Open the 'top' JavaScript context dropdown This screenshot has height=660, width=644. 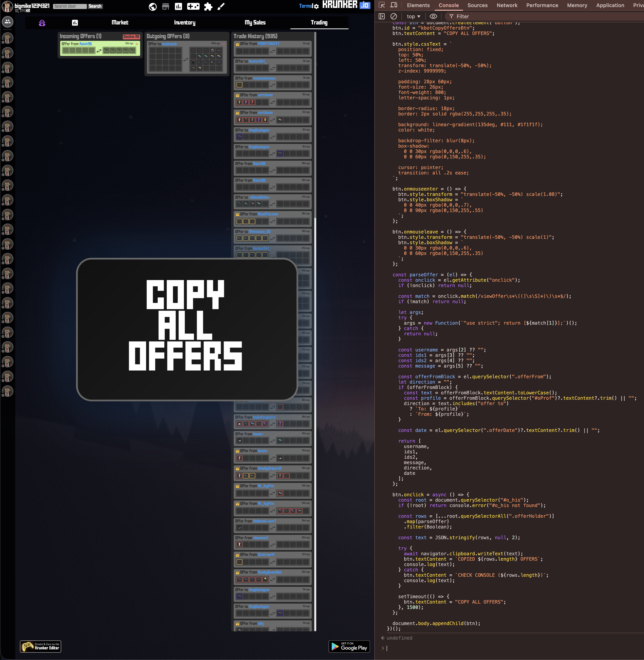(412, 16)
